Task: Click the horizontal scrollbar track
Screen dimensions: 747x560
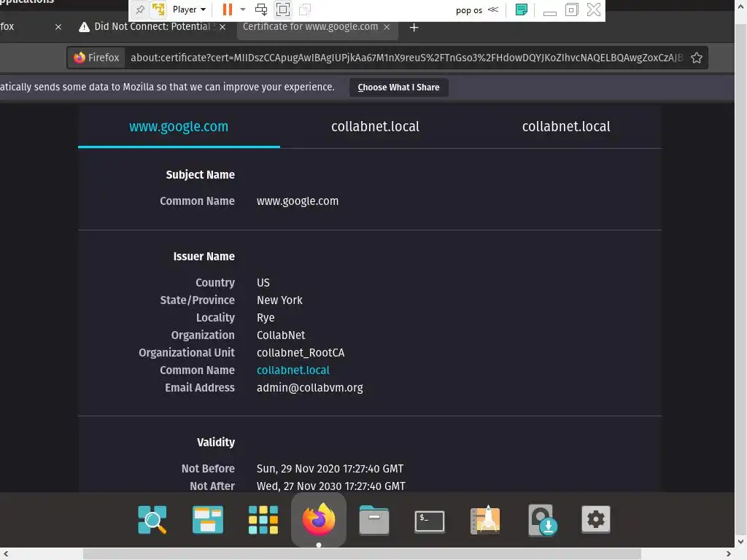Action: 362,554
